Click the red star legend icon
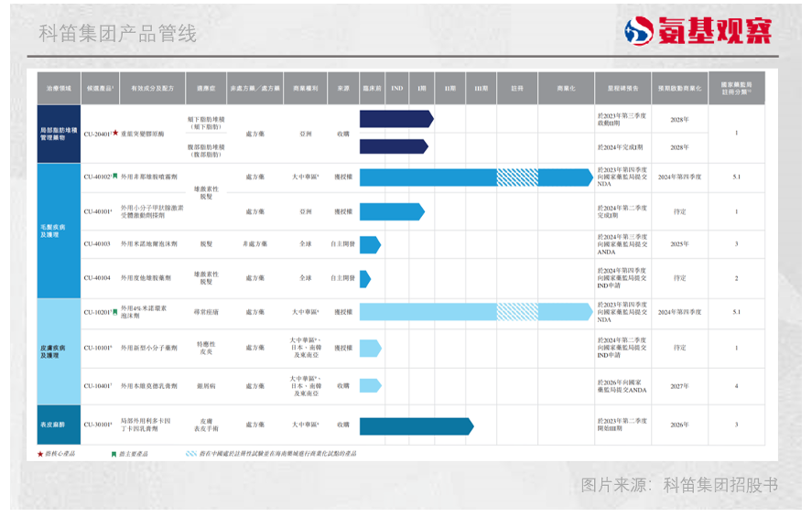The image size is (812, 517). (40, 454)
